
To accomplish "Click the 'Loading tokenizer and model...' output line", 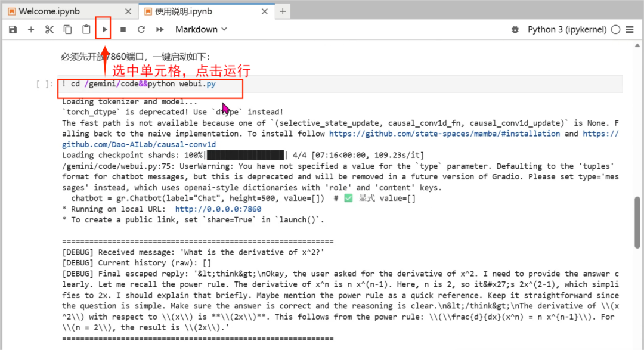I will pos(130,101).
